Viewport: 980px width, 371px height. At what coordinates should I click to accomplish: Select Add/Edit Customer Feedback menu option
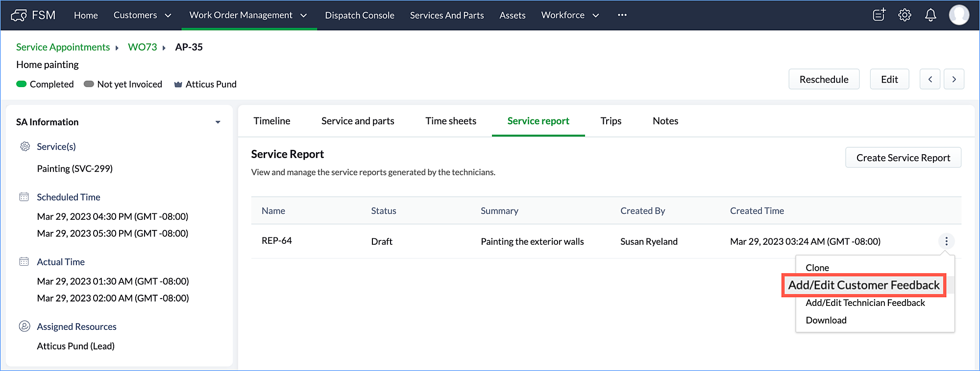click(863, 285)
